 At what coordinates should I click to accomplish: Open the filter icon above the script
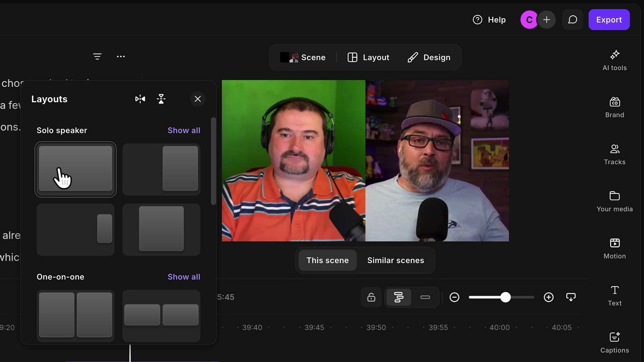(97, 57)
